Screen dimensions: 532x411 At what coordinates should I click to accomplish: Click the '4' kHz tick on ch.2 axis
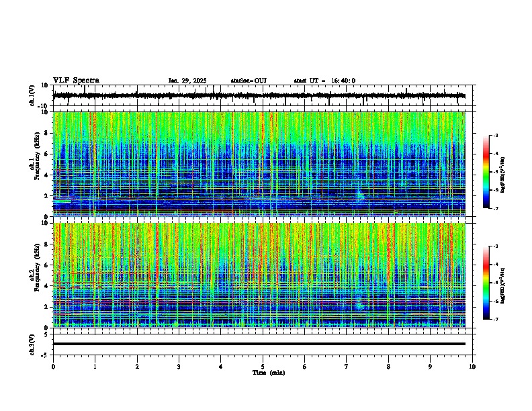tap(46, 286)
